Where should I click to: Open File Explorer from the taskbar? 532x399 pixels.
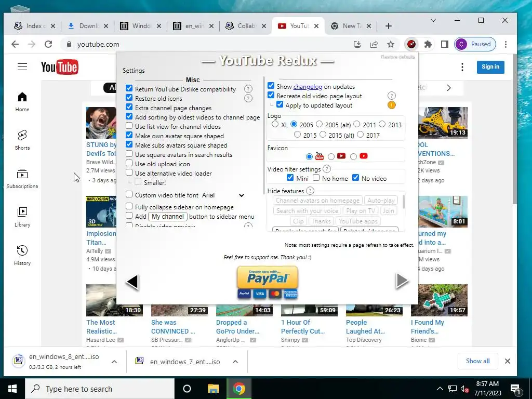(x=214, y=389)
